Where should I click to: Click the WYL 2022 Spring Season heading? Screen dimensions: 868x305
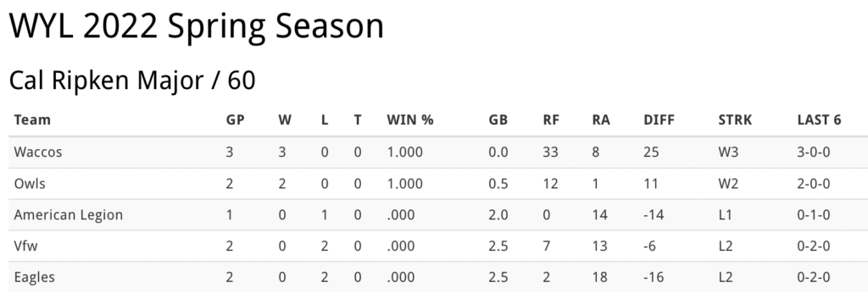pos(197,26)
